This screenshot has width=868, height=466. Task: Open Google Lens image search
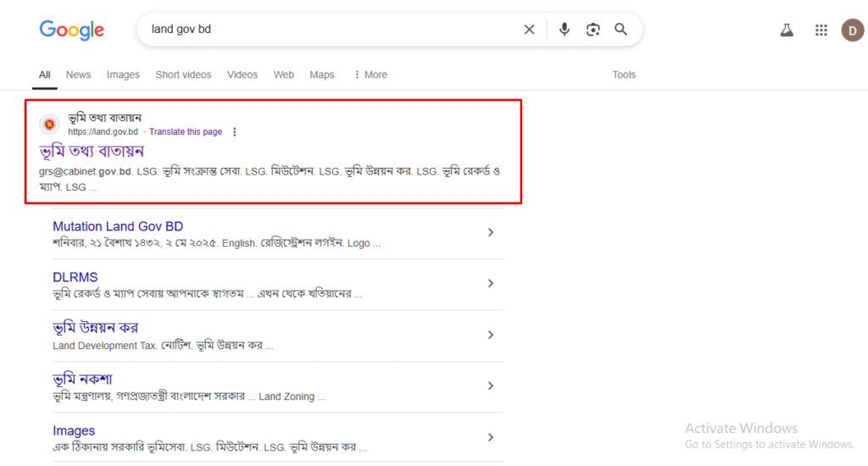click(x=593, y=30)
